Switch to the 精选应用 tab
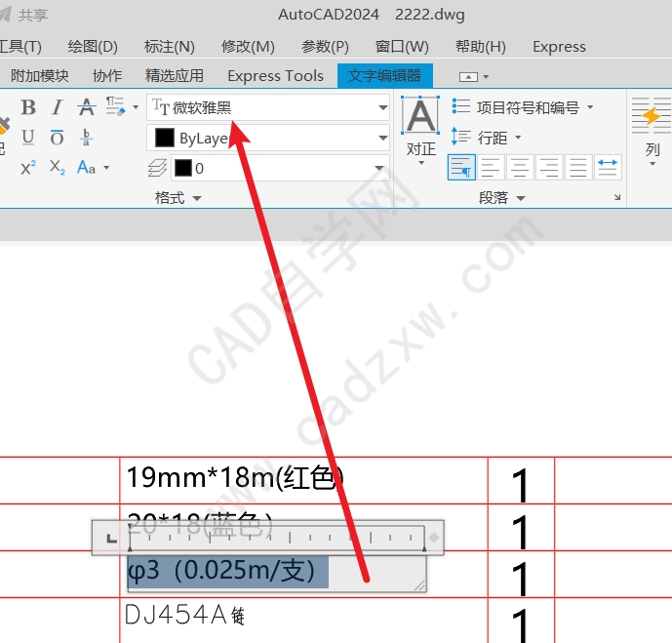The height and width of the screenshot is (643, 672). click(174, 76)
